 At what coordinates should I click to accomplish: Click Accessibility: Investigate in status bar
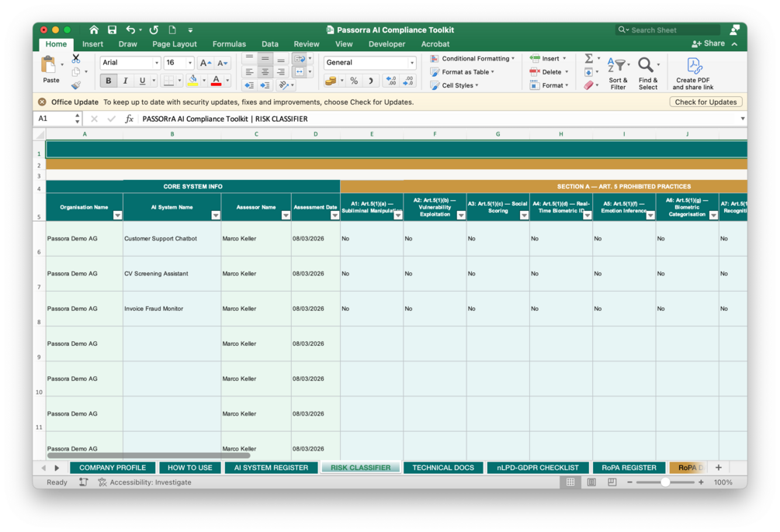(x=145, y=482)
